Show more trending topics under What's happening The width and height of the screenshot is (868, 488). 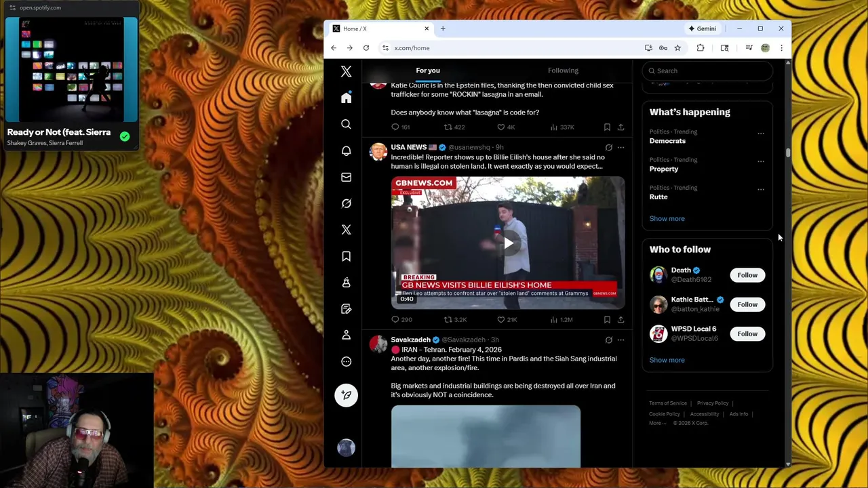coord(667,218)
